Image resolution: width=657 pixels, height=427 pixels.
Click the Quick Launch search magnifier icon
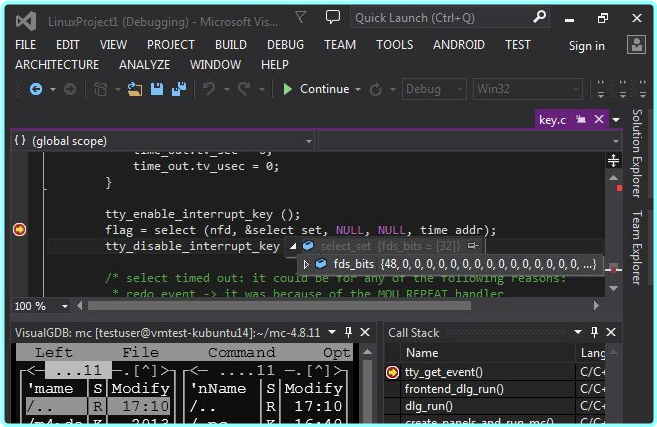[539, 17]
